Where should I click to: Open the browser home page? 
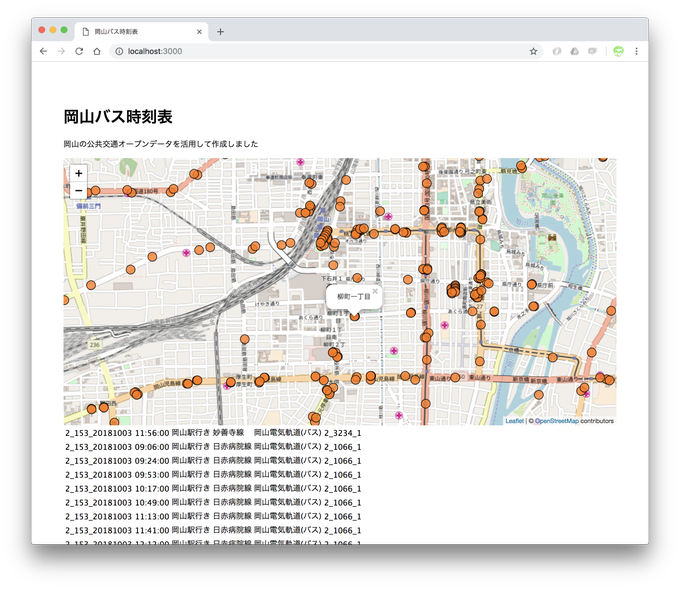97,51
